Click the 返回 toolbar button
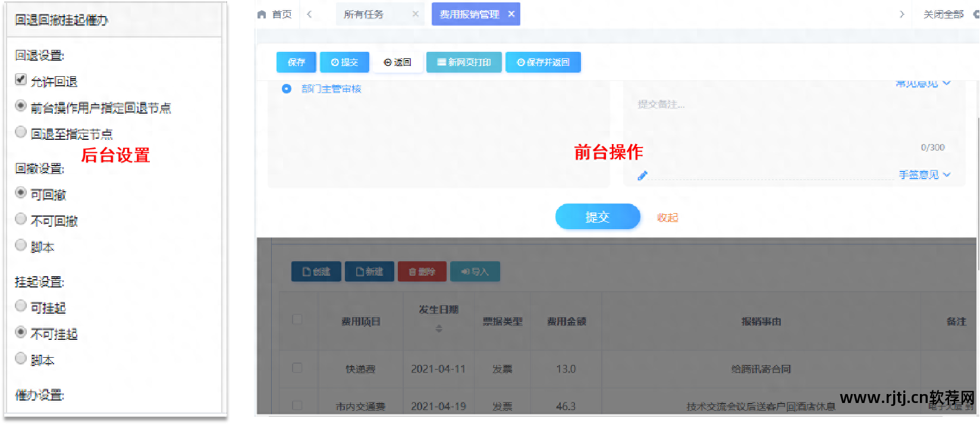 [398, 62]
